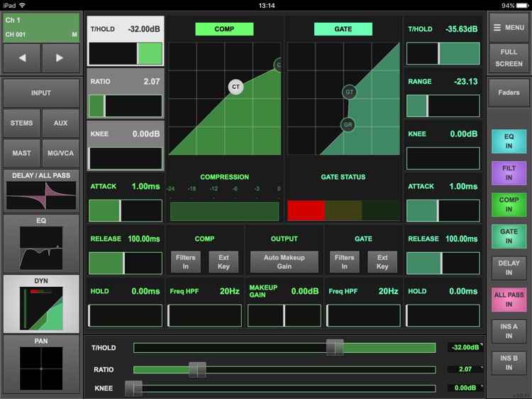Select the GT gate threshold handle
Viewport: 532px width, 399px height.
coord(349,92)
